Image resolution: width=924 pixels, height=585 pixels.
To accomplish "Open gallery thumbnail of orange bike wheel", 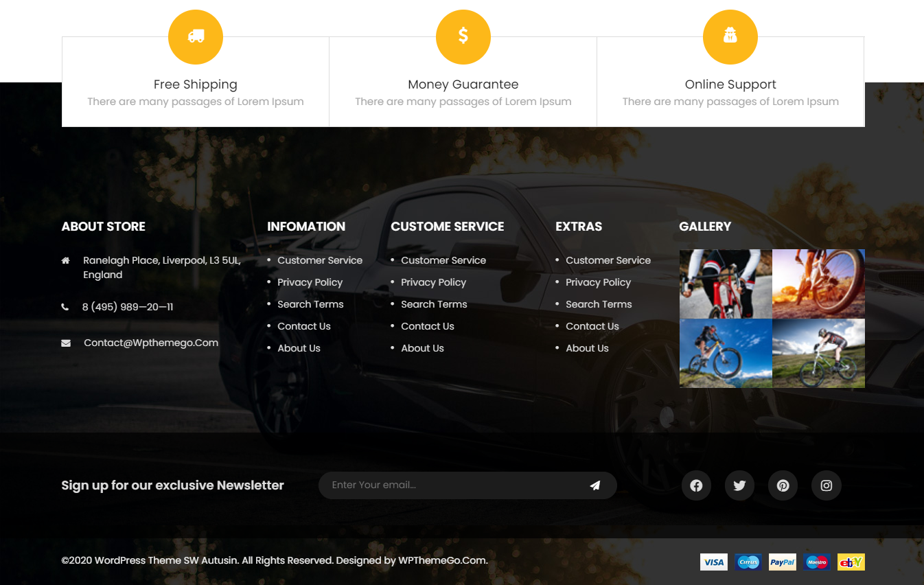I will (x=818, y=284).
